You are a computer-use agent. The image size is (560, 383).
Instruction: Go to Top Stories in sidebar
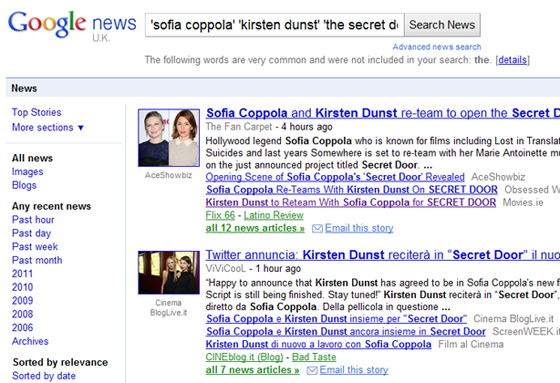click(x=36, y=112)
